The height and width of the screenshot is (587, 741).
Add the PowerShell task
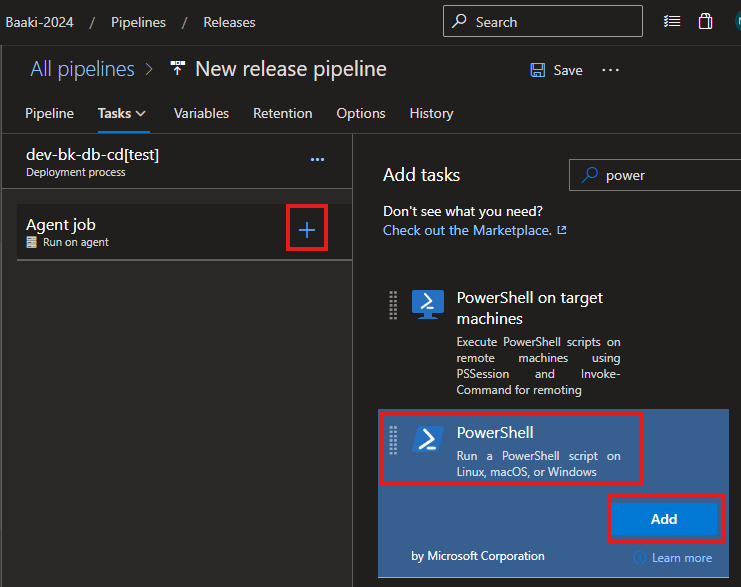point(664,519)
